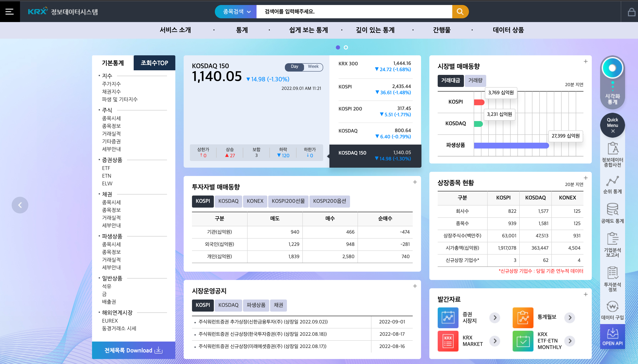
Task: Switch index chart to Week view
Action: click(x=313, y=67)
